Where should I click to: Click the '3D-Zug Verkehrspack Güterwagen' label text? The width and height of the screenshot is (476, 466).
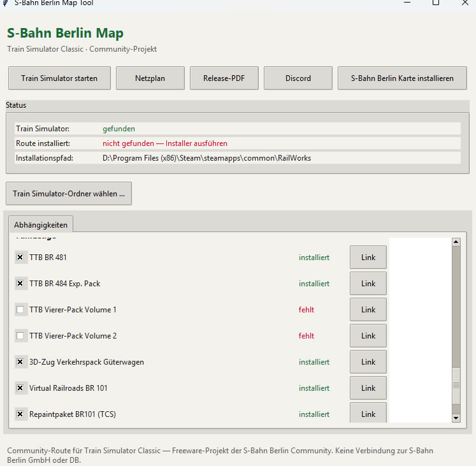click(87, 362)
